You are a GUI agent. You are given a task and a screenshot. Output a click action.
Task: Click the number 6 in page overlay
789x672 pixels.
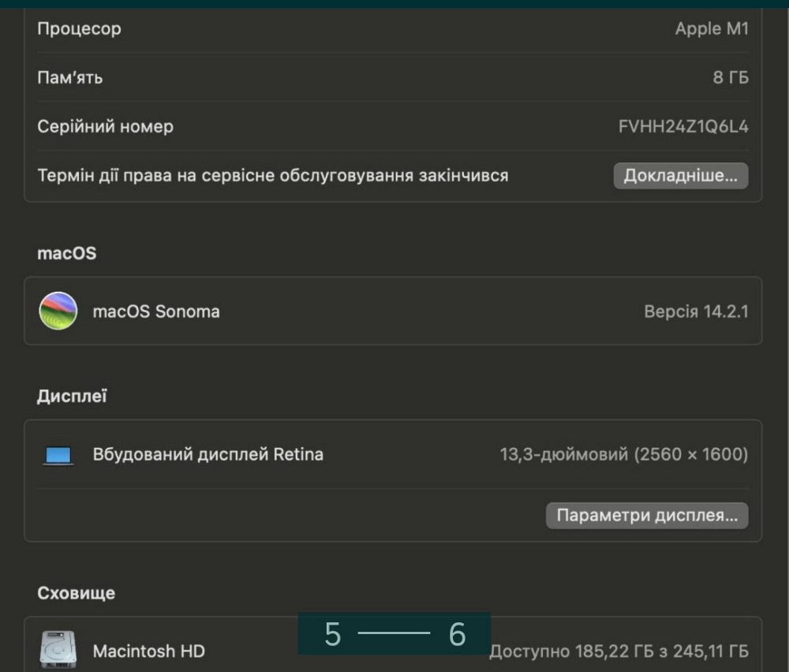click(x=457, y=634)
